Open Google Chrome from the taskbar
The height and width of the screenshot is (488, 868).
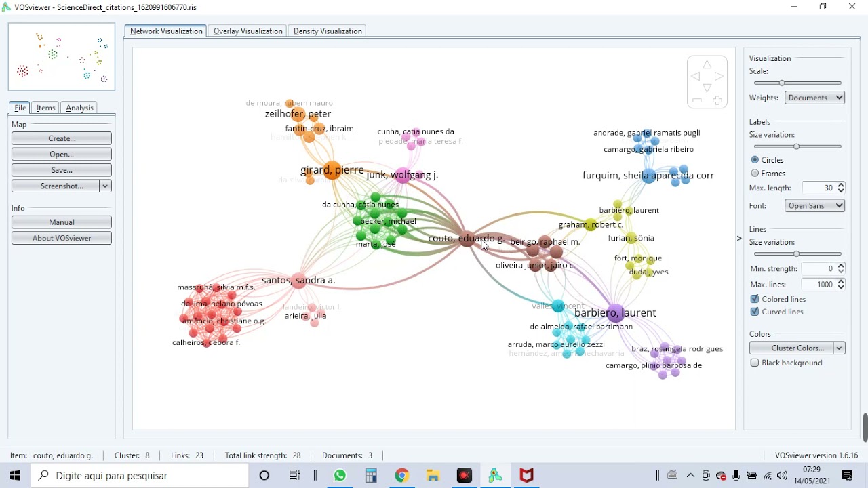tap(402, 476)
